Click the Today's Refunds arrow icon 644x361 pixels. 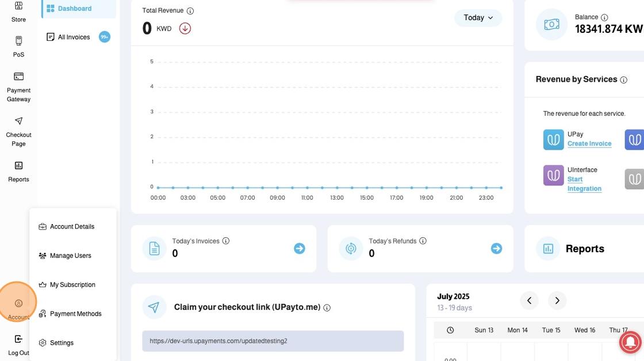pyautogui.click(x=496, y=248)
